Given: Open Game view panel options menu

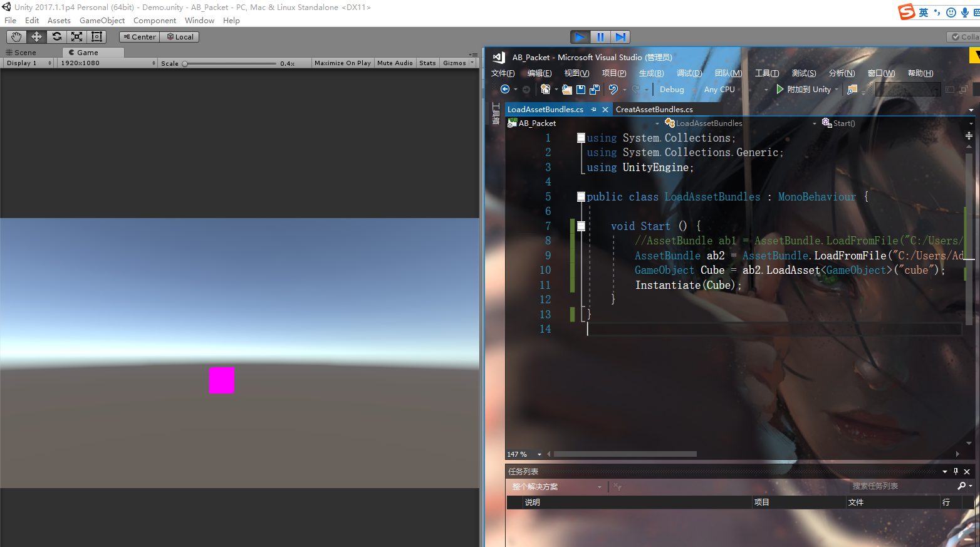Looking at the screenshot, I should click(473, 54).
